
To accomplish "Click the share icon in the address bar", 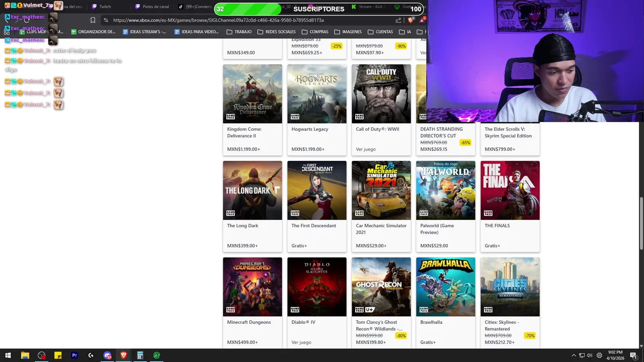I will tap(398, 20).
